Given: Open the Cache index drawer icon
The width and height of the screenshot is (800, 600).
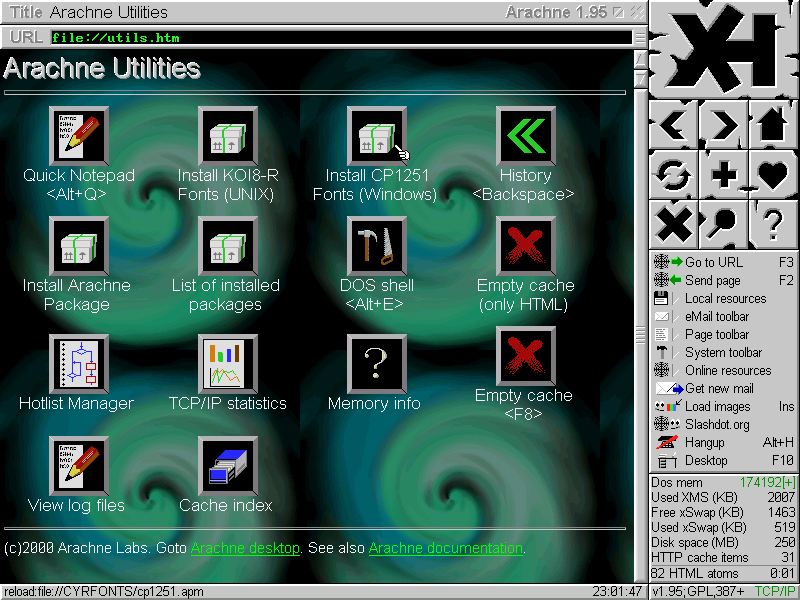Looking at the screenshot, I should coord(228,466).
